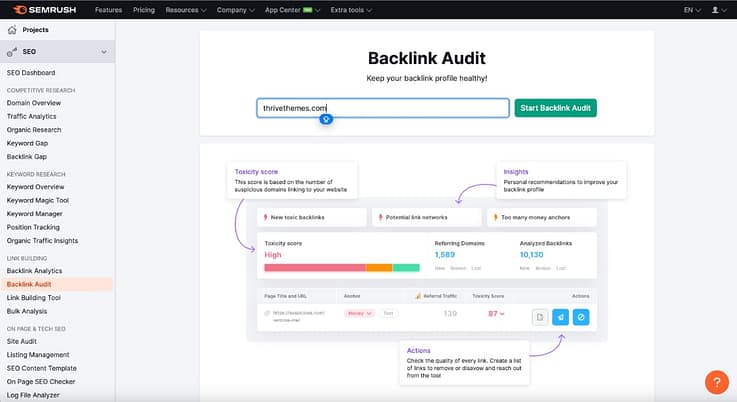Open Organic Research

[34, 130]
